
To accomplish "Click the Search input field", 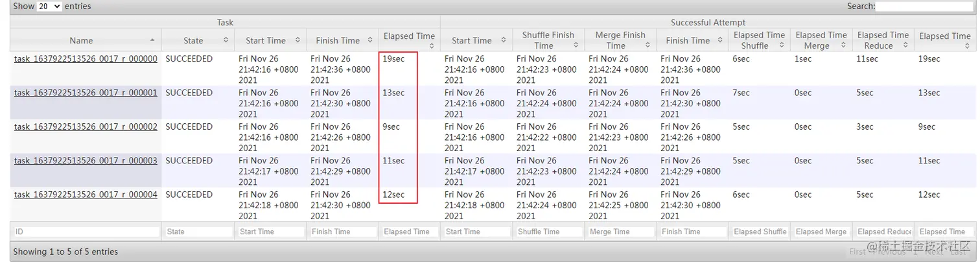I will tap(924, 6).
